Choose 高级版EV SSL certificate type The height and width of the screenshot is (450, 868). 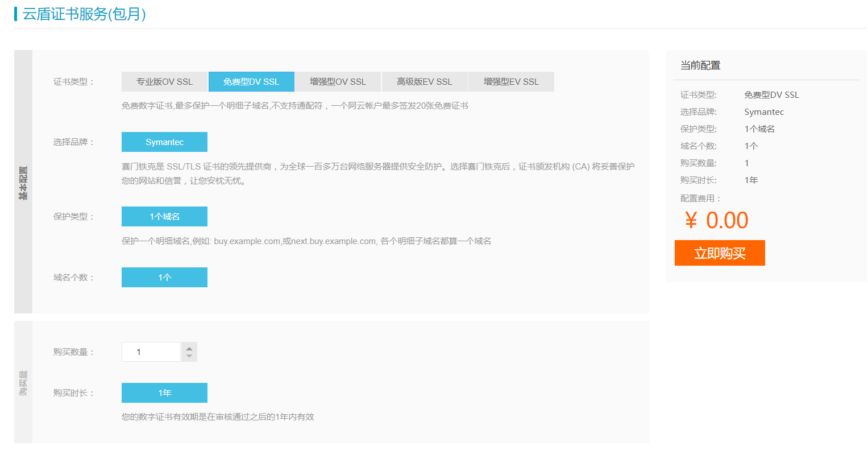pyautogui.click(x=425, y=82)
